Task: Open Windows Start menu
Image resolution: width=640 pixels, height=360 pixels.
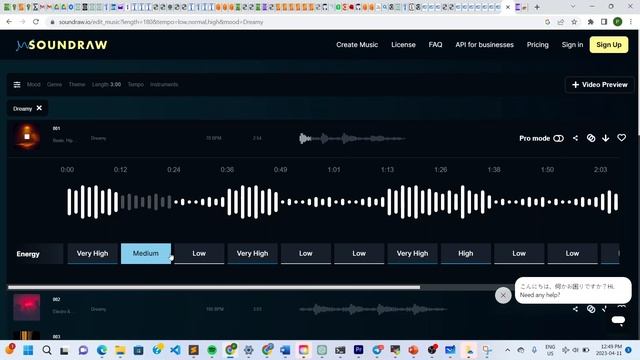Action: point(28,350)
